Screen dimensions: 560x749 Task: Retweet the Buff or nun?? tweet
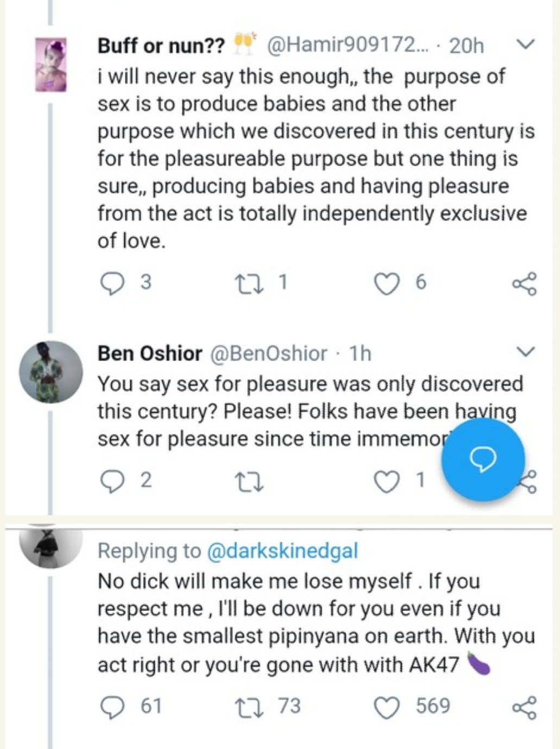[249, 283]
